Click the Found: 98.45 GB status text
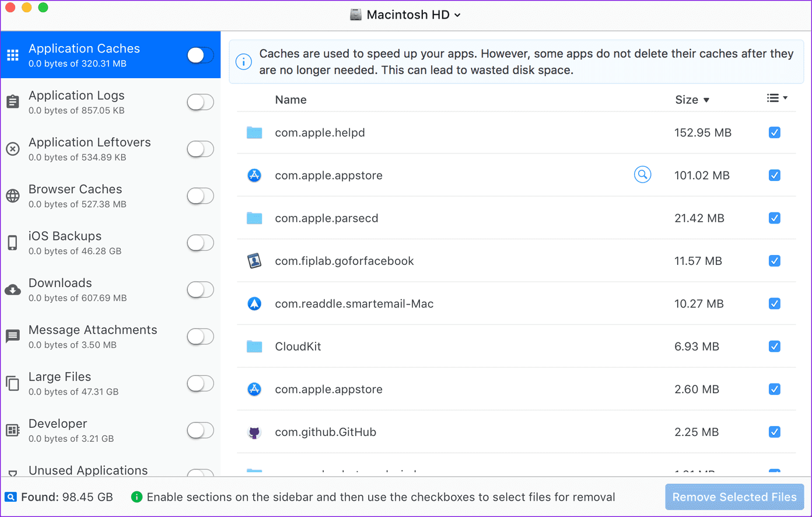This screenshot has height=517, width=812. tap(67, 497)
